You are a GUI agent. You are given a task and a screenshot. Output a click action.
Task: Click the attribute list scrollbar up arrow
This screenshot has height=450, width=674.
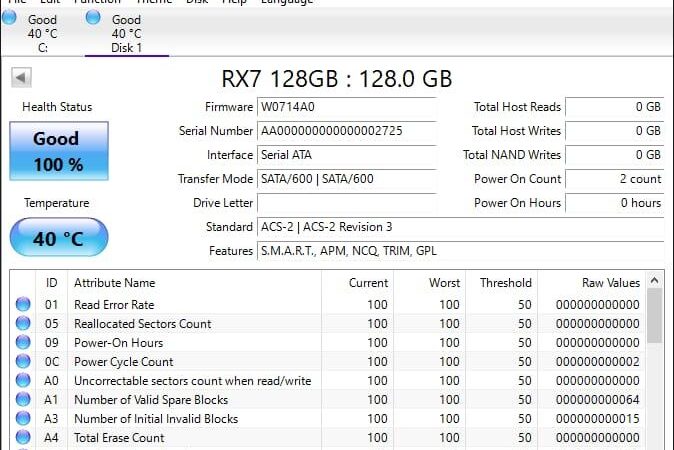click(x=655, y=281)
